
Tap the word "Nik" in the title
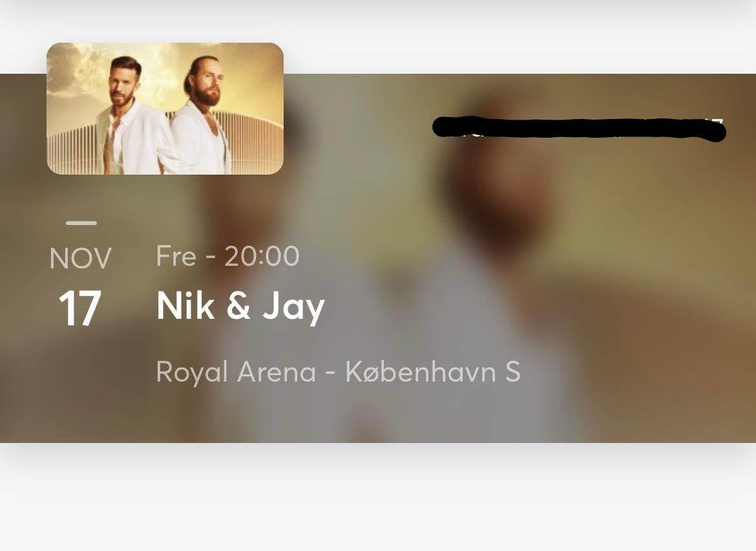(x=185, y=306)
